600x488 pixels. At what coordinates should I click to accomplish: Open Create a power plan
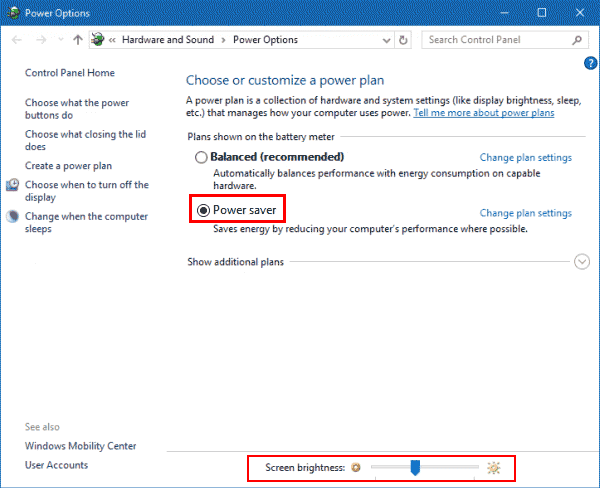click(68, 166)
